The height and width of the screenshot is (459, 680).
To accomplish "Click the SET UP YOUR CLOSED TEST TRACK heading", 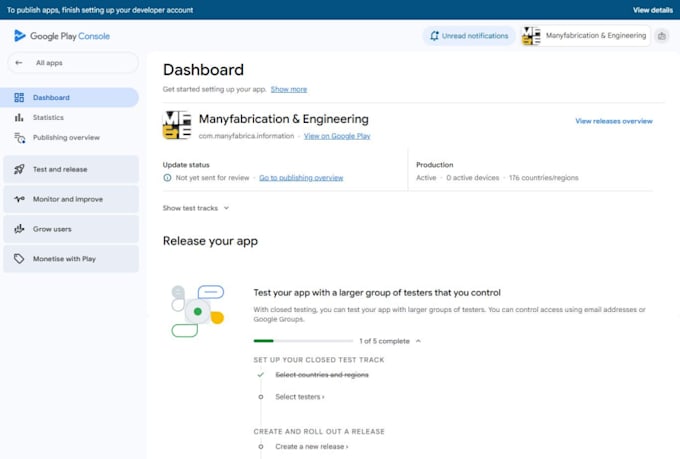I will click(319, 360).
